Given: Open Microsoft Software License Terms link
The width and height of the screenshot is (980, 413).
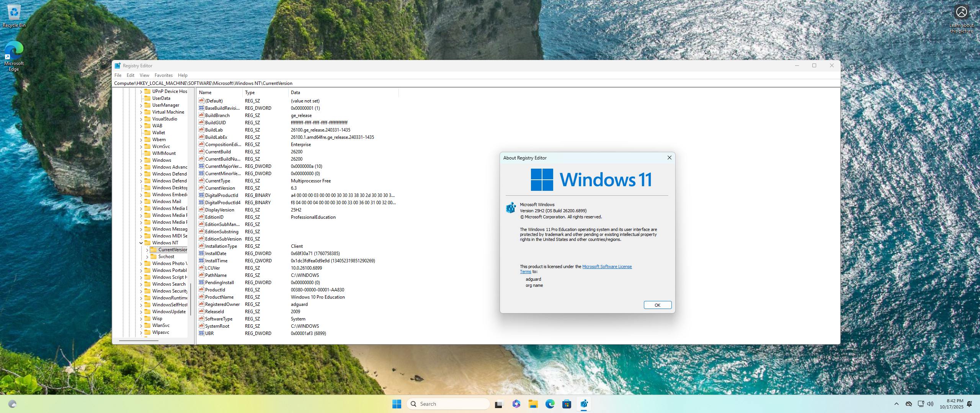Looking at the screenshot, I should click(607, 267).
